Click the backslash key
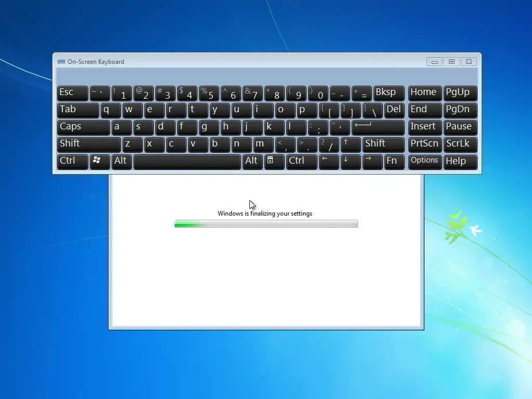 (373, 110)
